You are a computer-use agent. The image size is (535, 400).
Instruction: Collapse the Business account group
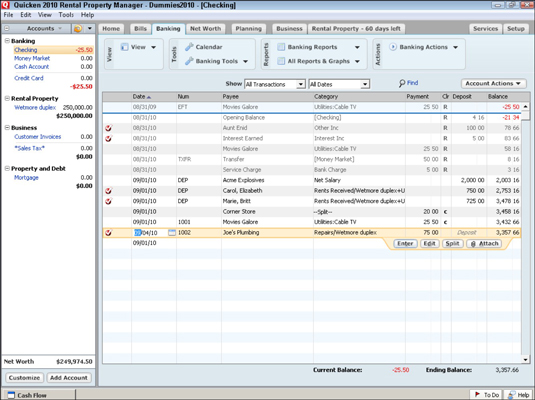[x=7, y=128]
